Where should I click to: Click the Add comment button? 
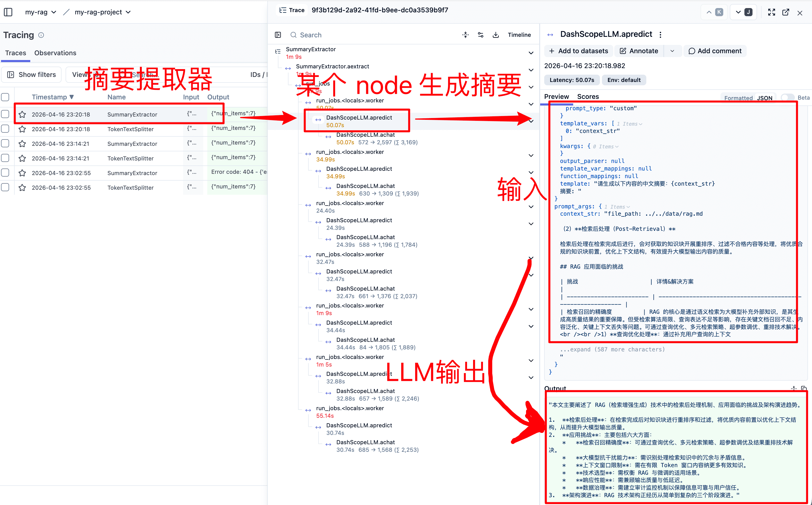pos(714,51)
